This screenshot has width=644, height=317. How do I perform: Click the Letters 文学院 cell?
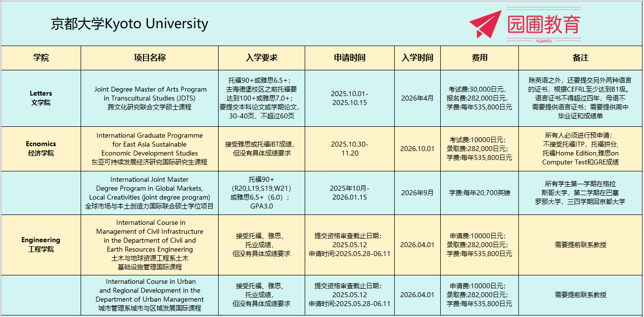[x=41, y=98]
